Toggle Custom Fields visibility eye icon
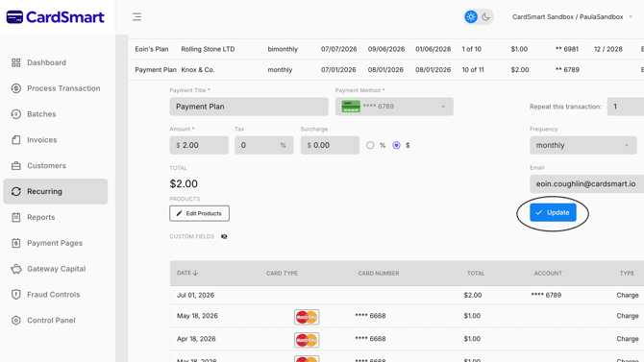Image resolution: width=644 pixels, height=362 pixels. pos(224,236)
